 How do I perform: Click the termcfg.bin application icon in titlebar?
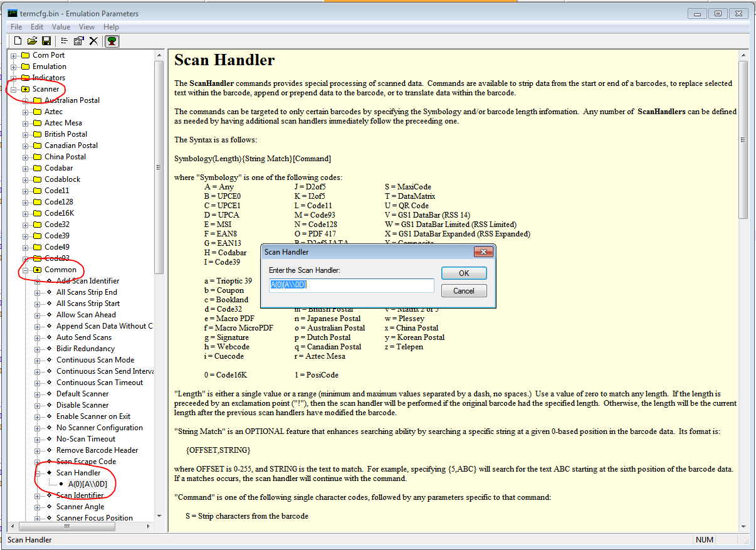[11, 13]
